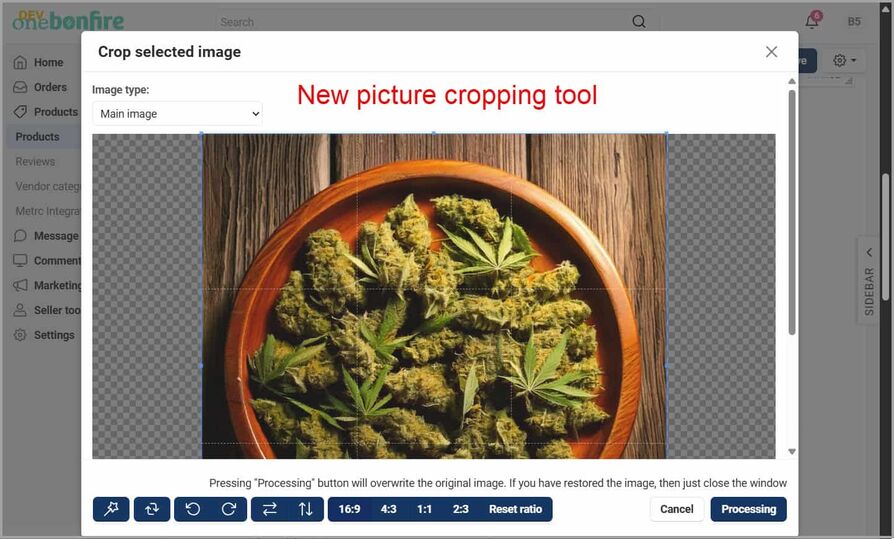Viewport: 895px width, 539px height.
Task: Click the Cancel button
Action: pos(677,509)
